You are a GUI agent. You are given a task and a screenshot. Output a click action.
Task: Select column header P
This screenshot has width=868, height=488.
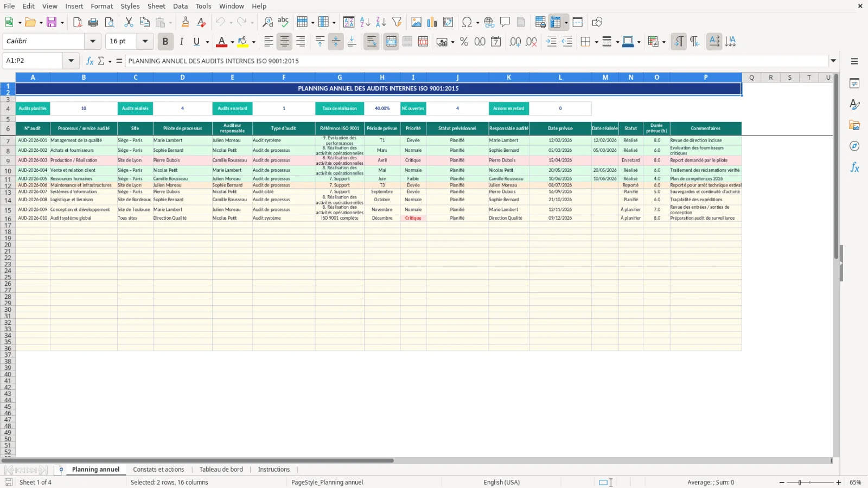pos(706,78)
